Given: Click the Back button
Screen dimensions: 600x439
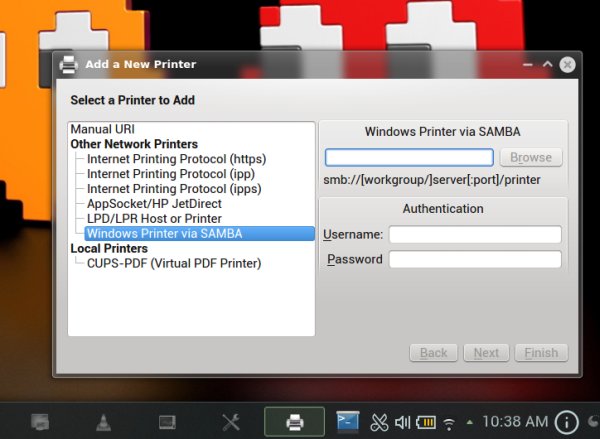Looking at the screenshot, I should click(434, 353).
